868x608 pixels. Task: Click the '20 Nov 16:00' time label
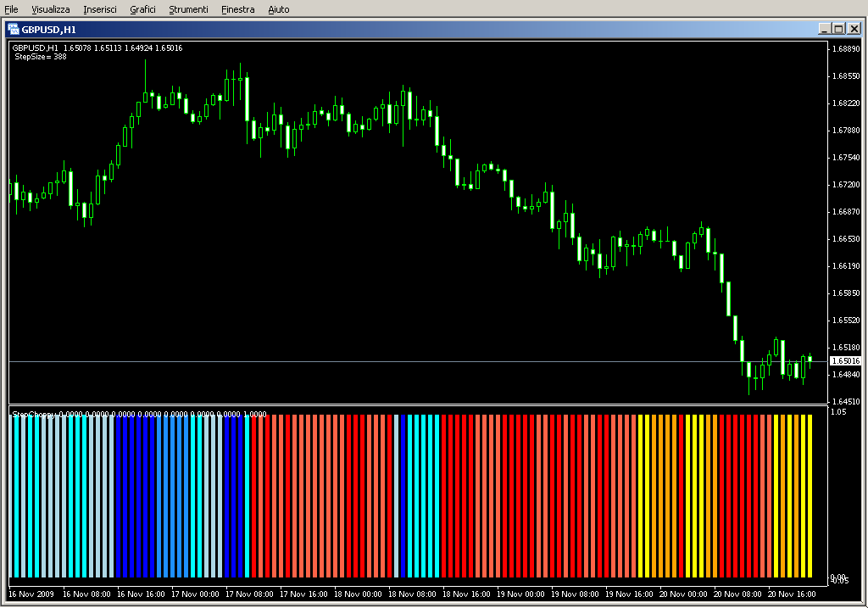[792, 594]
